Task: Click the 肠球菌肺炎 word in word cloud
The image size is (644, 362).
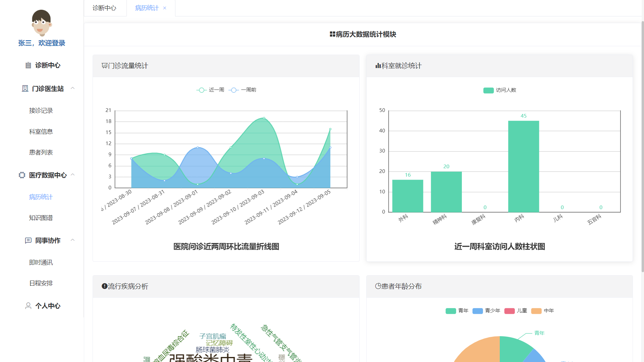Action: click(x=213, y=350)
